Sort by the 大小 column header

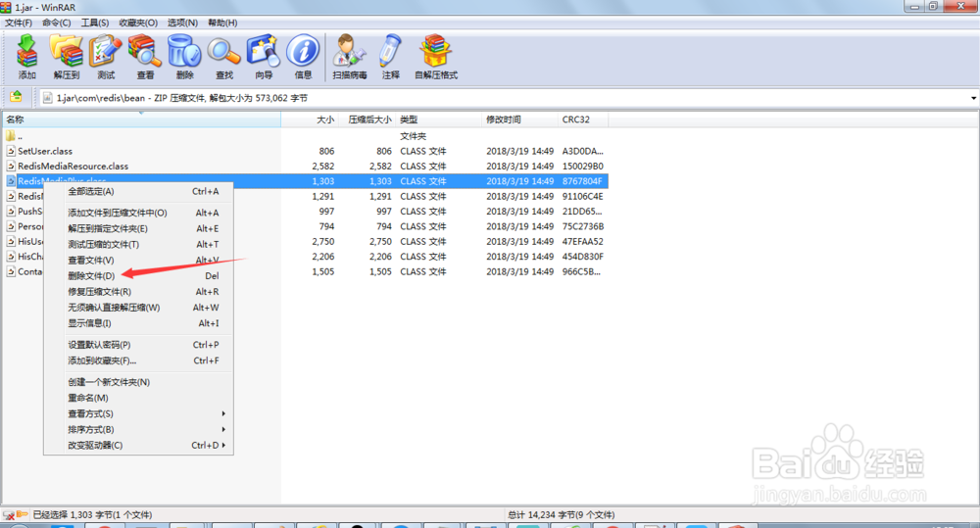click(x=310, y=120)
